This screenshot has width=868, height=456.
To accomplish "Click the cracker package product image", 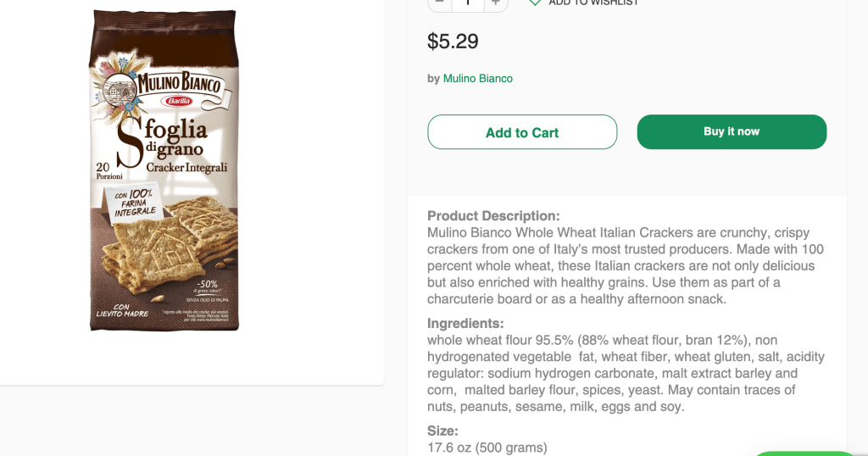I will click(x=164, y=170).
